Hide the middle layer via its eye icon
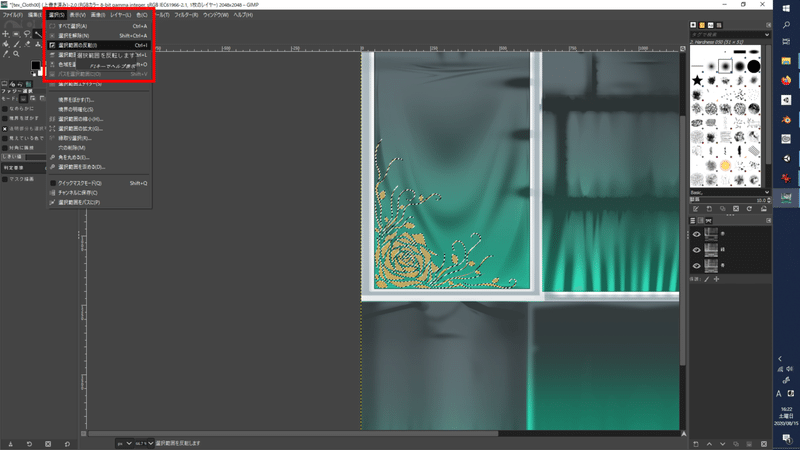This screenshot has width=800, height=450. pos(696,250)
